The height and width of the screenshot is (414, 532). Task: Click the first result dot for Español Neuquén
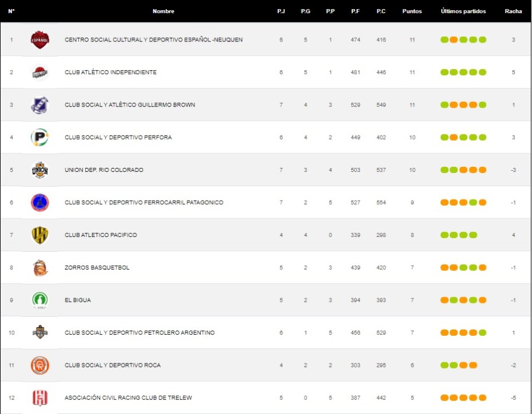tap(445, 40)
